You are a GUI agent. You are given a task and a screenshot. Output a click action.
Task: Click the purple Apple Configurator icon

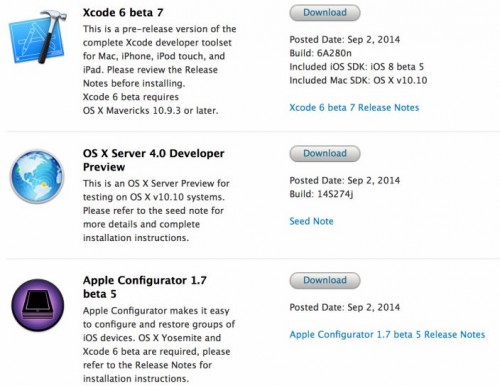(x=38, y=305)
